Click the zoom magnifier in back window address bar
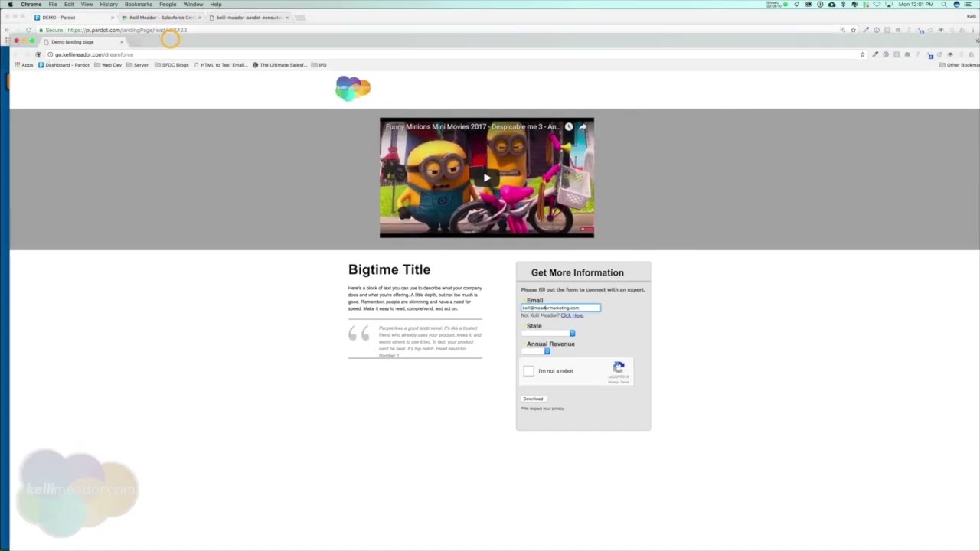Screen dimensions: 980x551 [843, 30]
